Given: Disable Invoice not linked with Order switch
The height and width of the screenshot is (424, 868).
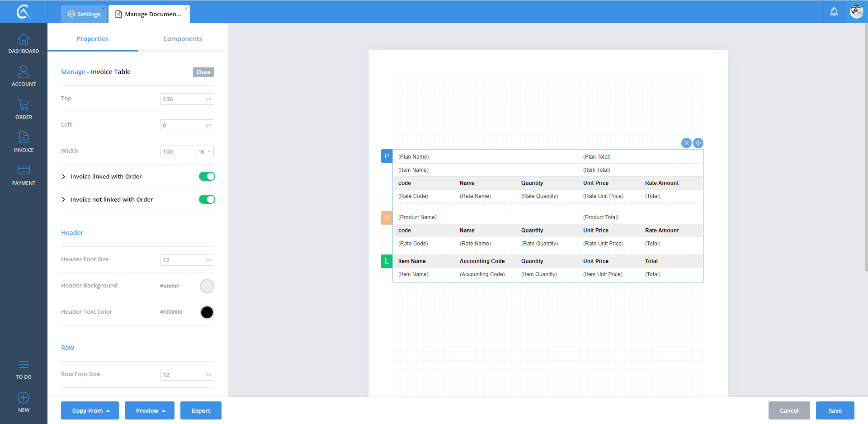Looking at the screenshot, I should coord(207,199).
